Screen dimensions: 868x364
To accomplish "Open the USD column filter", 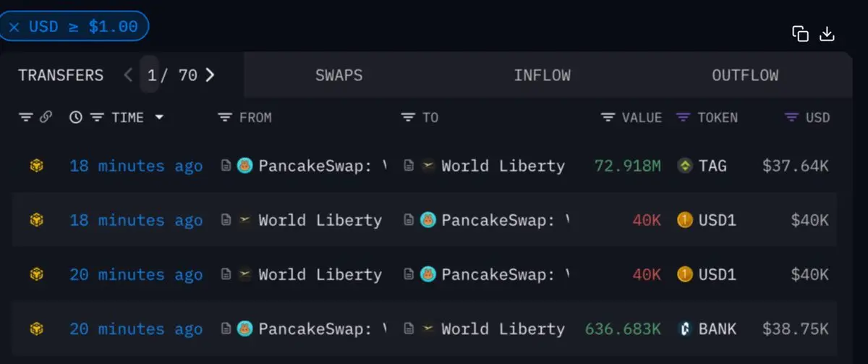I will click(792, 117).
